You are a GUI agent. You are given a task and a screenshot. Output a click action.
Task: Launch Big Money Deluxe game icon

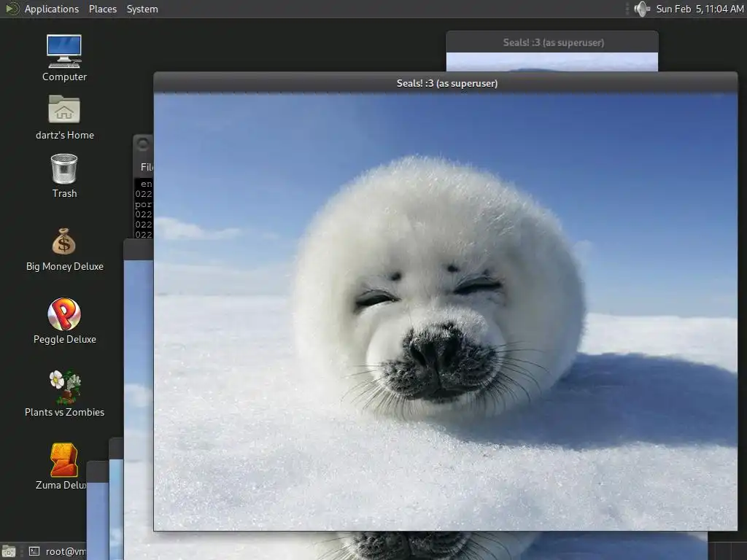tap(64, 241)
